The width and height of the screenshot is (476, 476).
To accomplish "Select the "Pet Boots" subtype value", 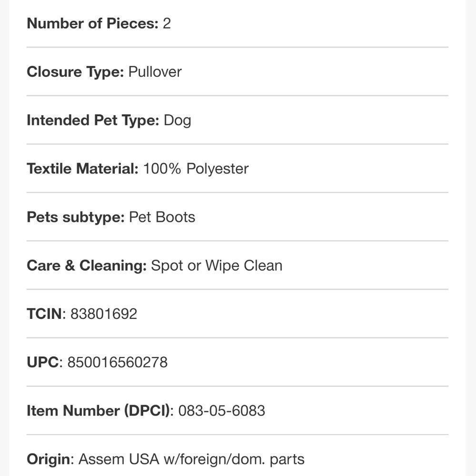I will coord(162,217).
